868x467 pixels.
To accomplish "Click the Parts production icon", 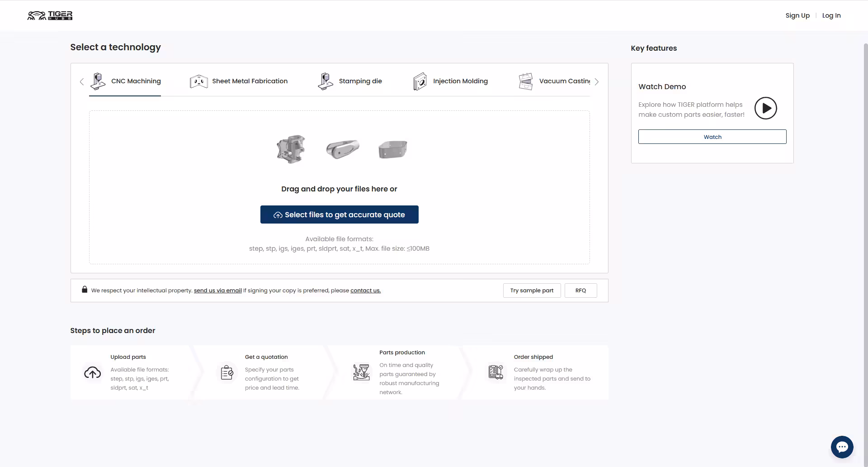I will tap(361, 372).
